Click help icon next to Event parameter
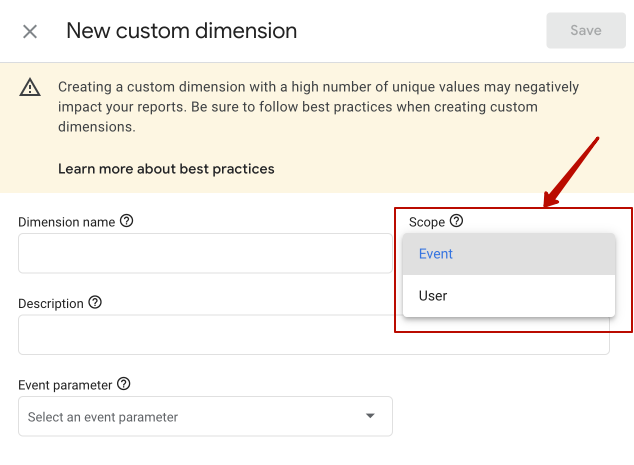634x465 pixels. coord(124,384)
